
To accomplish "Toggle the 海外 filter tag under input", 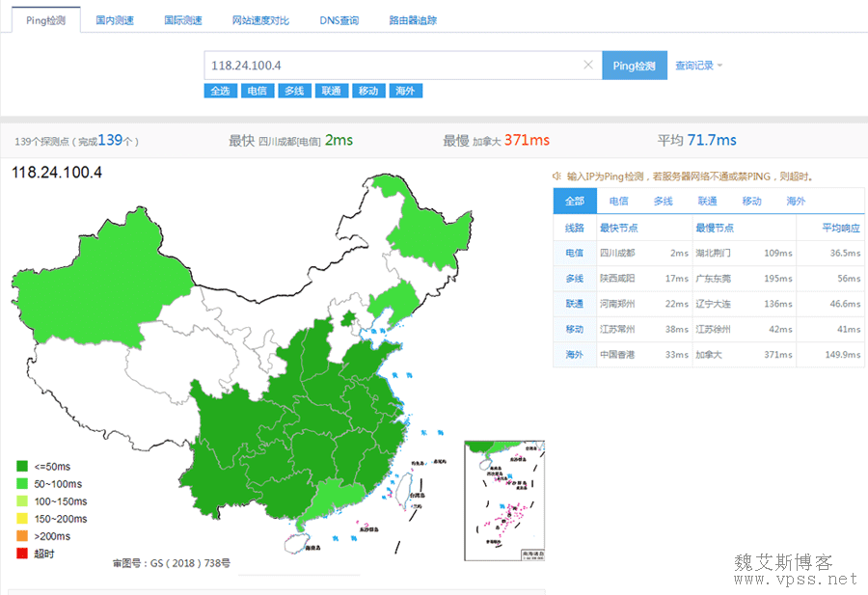I will click(405, 91).
